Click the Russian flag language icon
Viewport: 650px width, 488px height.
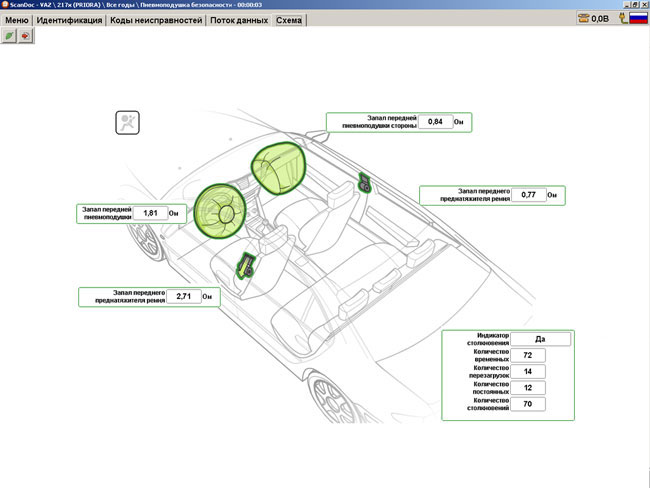pos(636,18)
